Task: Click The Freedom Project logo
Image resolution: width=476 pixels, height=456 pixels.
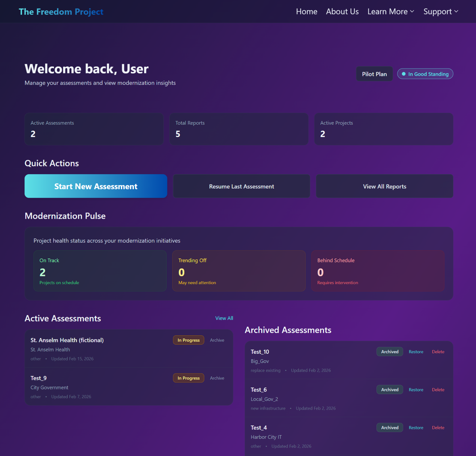Action: (61, 12)
